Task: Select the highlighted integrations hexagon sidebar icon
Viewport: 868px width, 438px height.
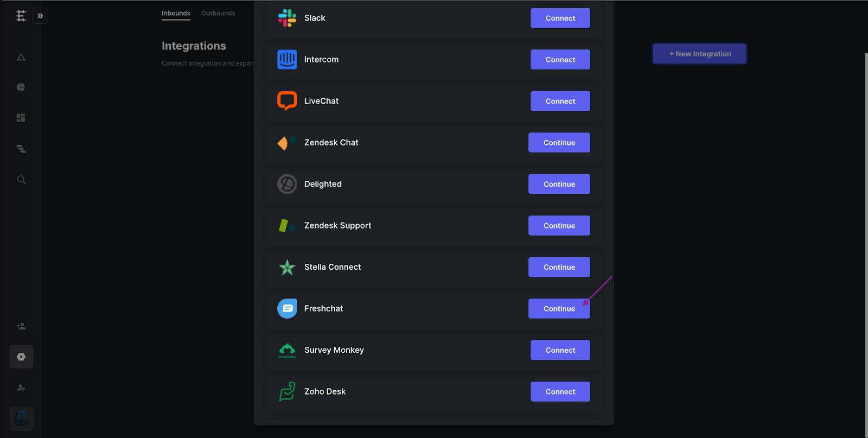Action: pyautogui.click(x=21, y=357)
